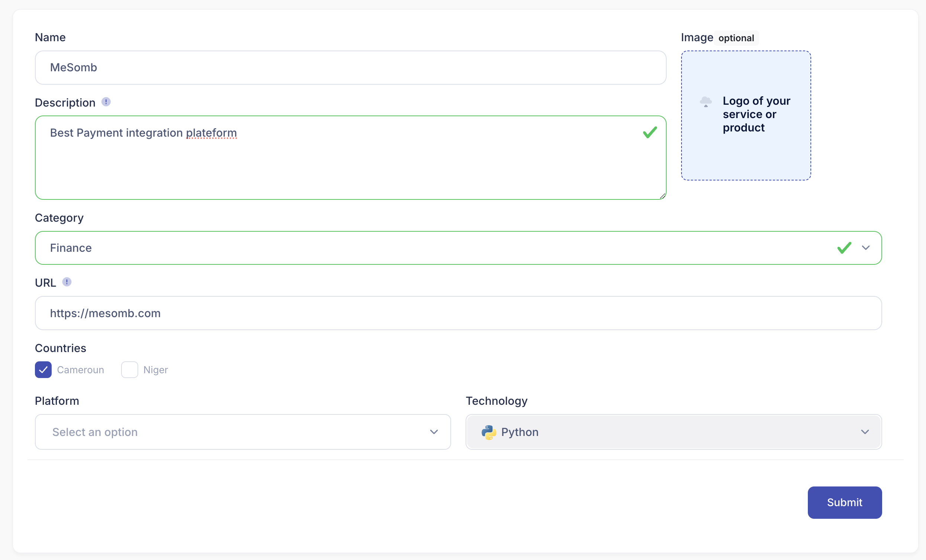The height and width of the screenshot is (560, 926).
Task: Open the Platform select dropdown
Action: coord(243,432)
